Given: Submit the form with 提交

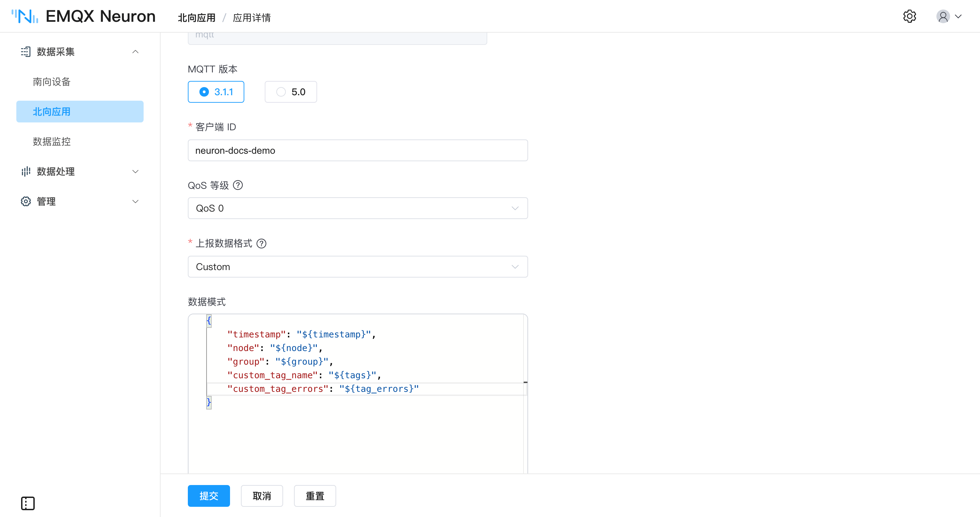Looking at the screenshot, I should pyautogui.click(x=209, y=496).
